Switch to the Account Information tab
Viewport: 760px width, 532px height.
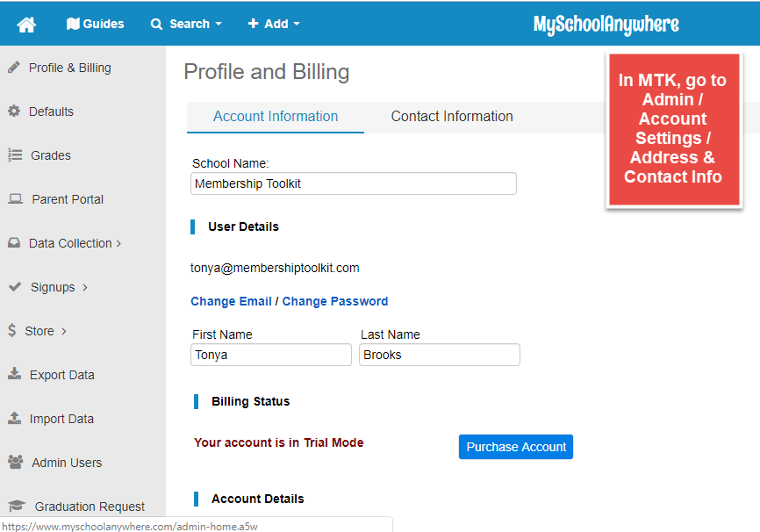pyautogui.click(x=276, y=117)
